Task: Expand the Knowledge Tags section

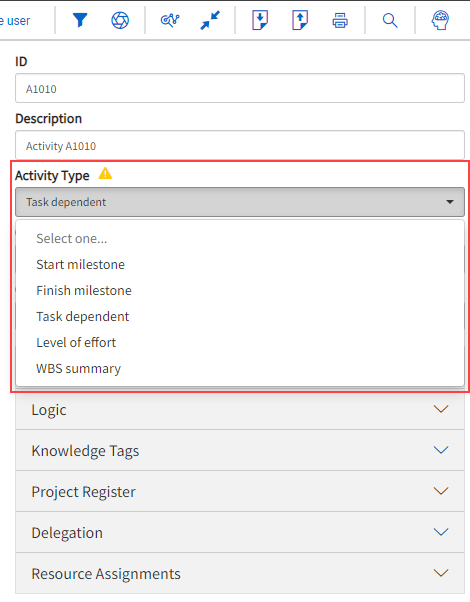Action: (x=240, y=450)
